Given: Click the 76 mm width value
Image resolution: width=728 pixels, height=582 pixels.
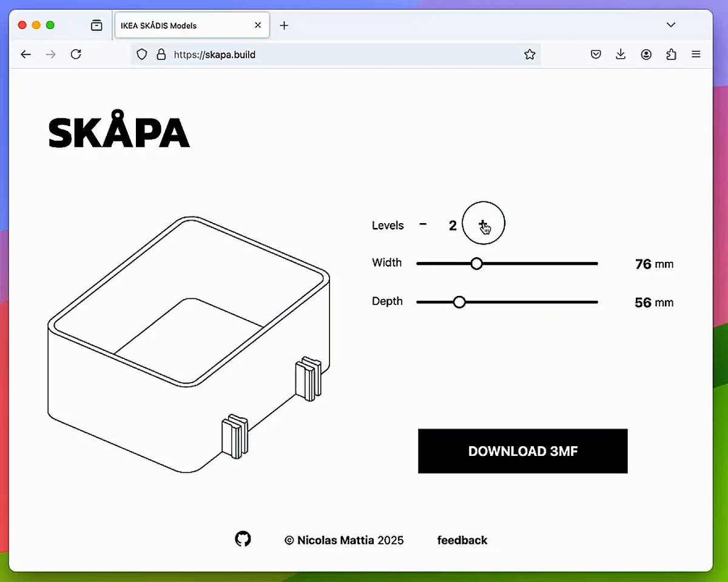Looking at the screenshot, I should [654, 264].
